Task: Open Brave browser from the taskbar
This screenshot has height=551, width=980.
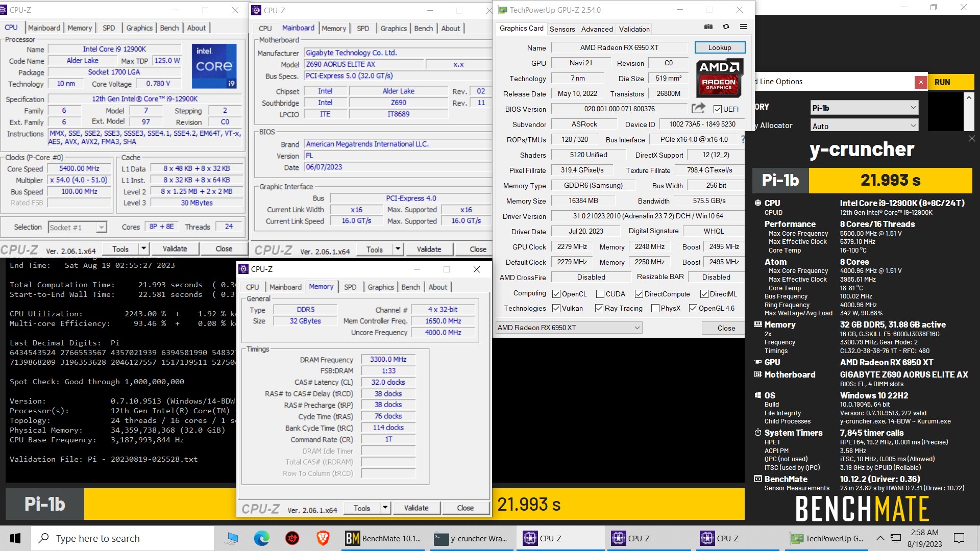Action: click(323, 538)
